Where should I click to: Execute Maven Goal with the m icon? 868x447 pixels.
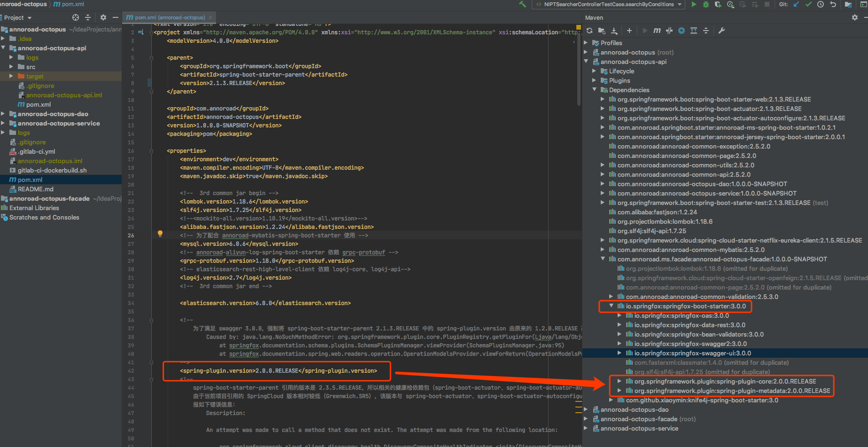point(657,31)
